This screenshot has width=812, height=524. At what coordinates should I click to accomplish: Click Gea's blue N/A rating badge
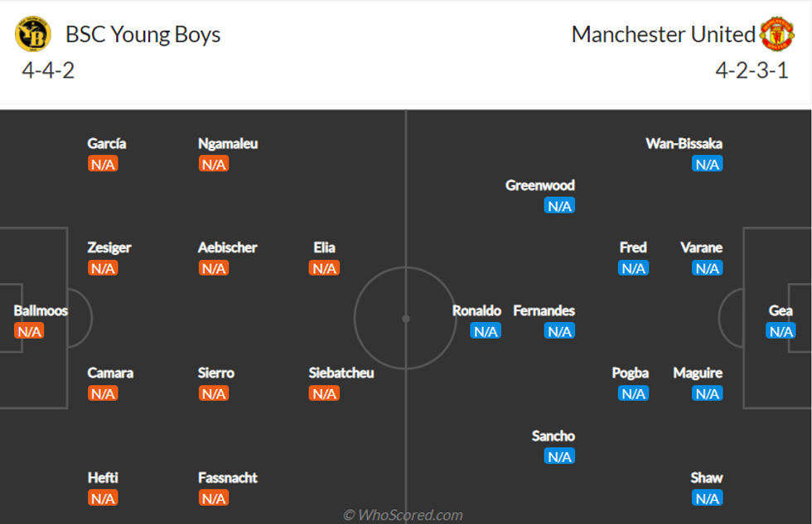(x=781, y=331)
